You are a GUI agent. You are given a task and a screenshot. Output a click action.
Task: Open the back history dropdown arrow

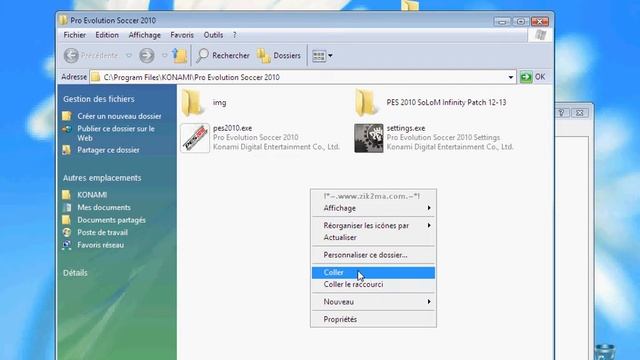(x=129, y=56)
